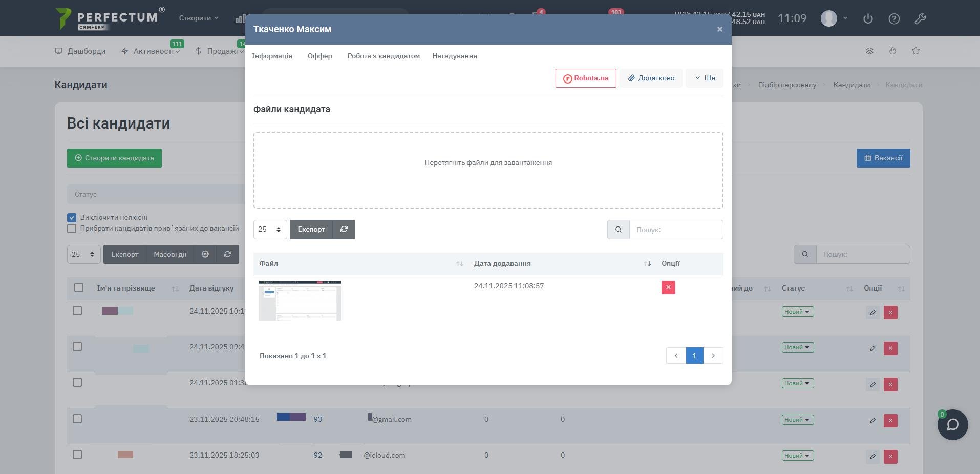Click the power logout icon in header
This screenshot has height=474, width=980.
coord(868,19)
